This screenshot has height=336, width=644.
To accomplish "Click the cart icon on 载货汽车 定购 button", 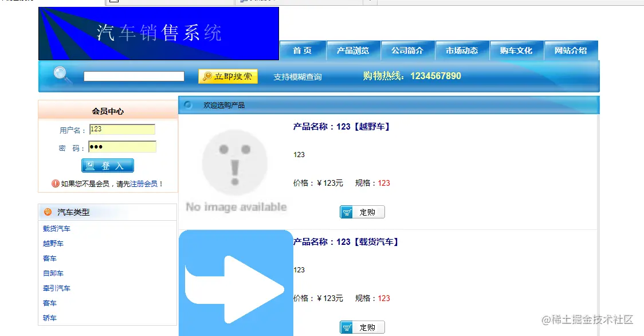I will pyautogui.click(x=348, y=327).
